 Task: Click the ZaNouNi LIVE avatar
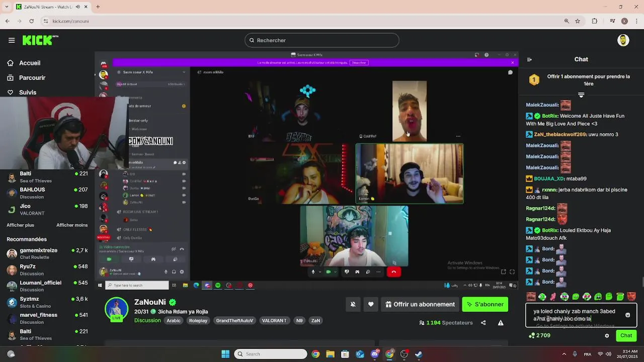(x=116, y=309)
